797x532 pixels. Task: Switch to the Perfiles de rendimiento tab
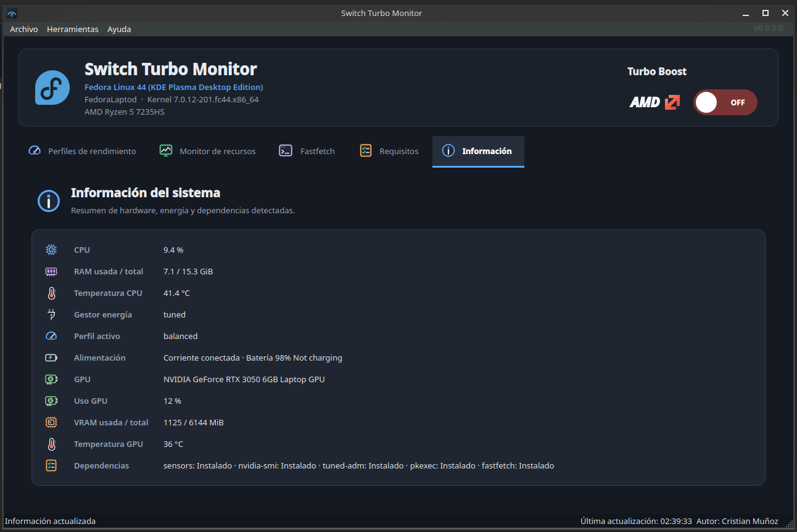click(x=83, y=151)
